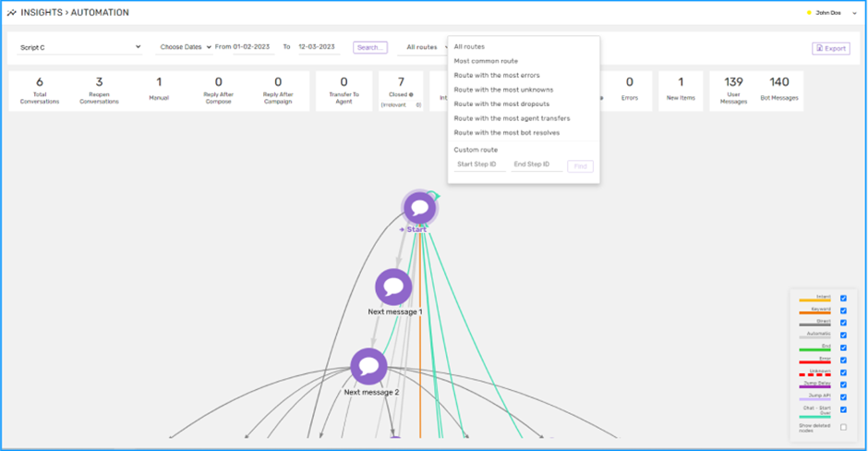The image size is (868, 451).
Task: Click the User Messages stat 139
Action: [733, 91]
